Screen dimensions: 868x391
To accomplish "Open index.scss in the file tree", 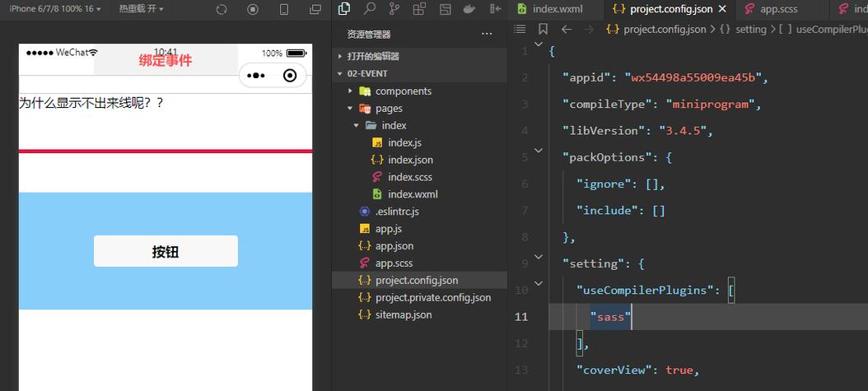I will (x=409, y=177).
